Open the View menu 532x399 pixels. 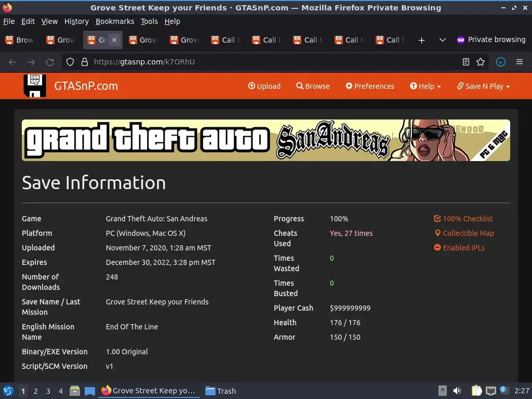tap(49, 21)
